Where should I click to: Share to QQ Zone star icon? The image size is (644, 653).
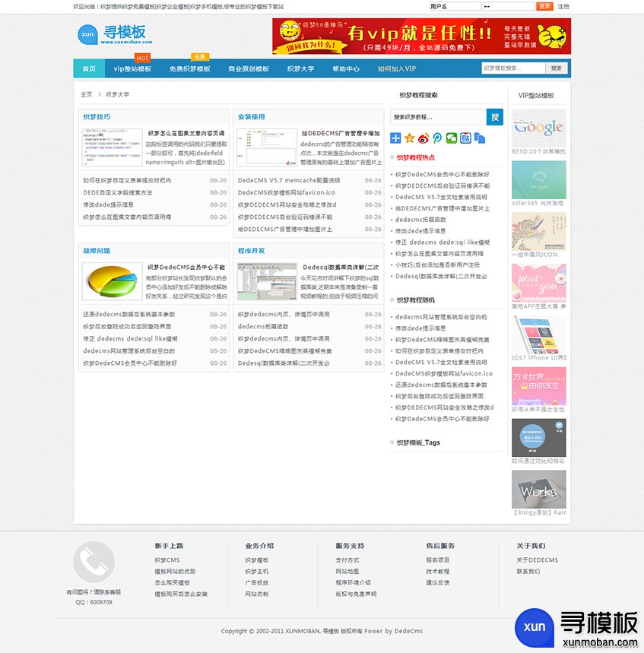tap(410, 138)
